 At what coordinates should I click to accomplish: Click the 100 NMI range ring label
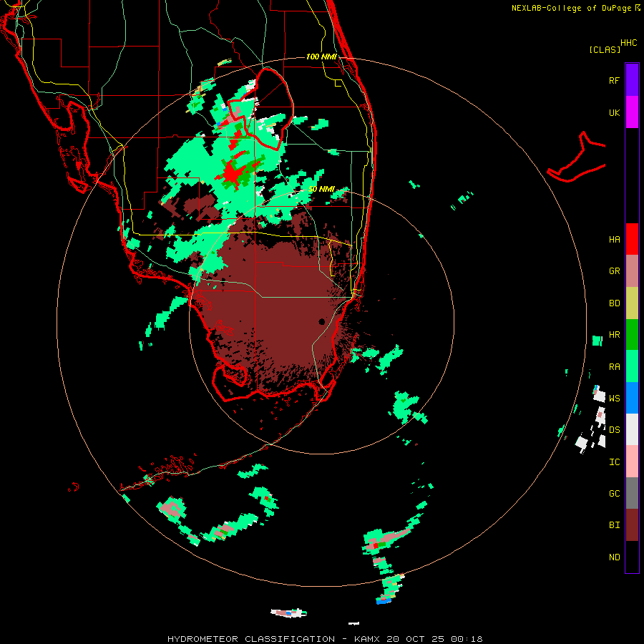pos(321,57)
